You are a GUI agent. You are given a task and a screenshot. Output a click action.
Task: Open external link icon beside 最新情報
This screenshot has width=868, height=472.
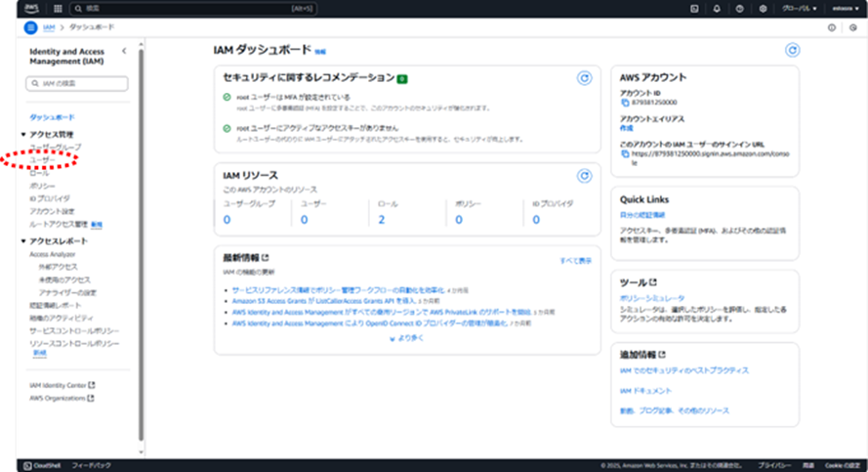[x=266, y=258]
